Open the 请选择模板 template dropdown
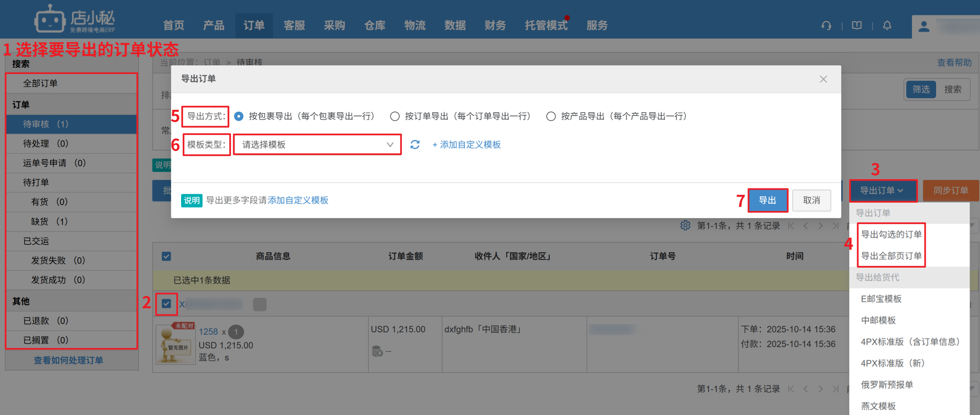Viewport: 980px width, 415px height. 317,145
